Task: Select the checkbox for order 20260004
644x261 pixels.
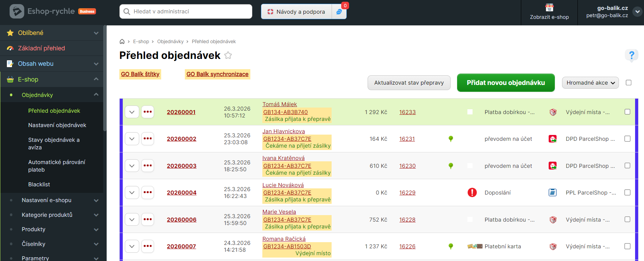Action: tap(627, 192)
